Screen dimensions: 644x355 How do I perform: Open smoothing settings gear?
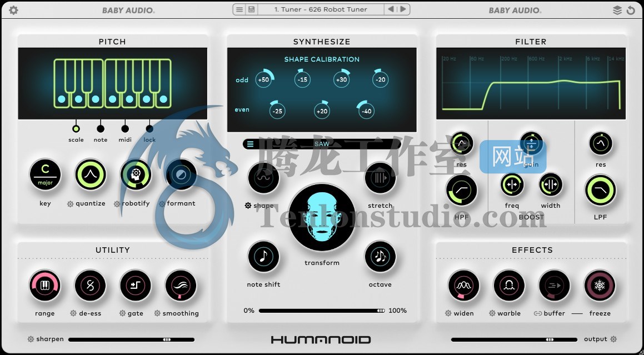coord(157,313)
